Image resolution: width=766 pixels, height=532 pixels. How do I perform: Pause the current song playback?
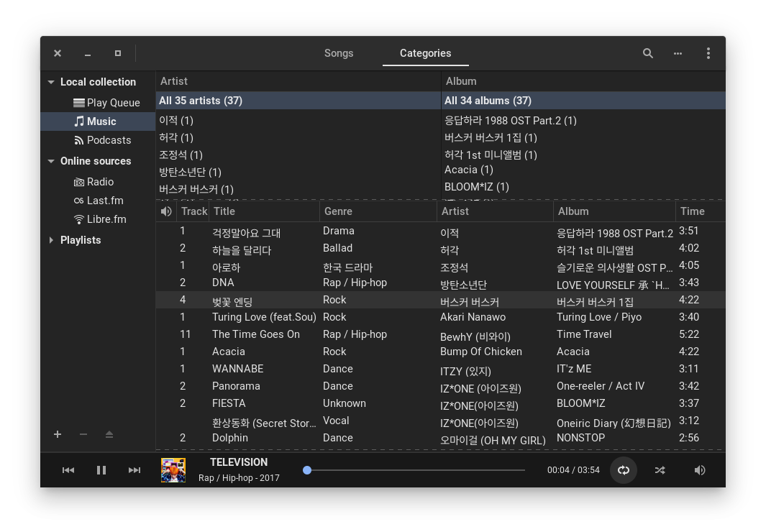point(101,470)
